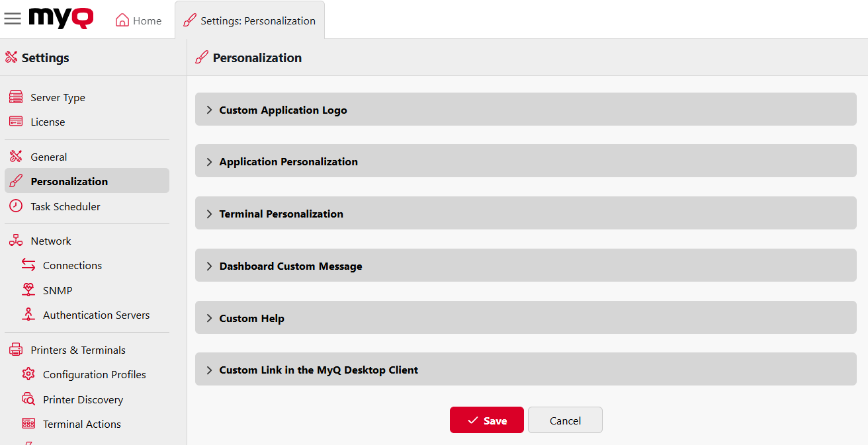Click the MyQ logo in the header
The width and height of the screenshot is (868, 445).
60,18
